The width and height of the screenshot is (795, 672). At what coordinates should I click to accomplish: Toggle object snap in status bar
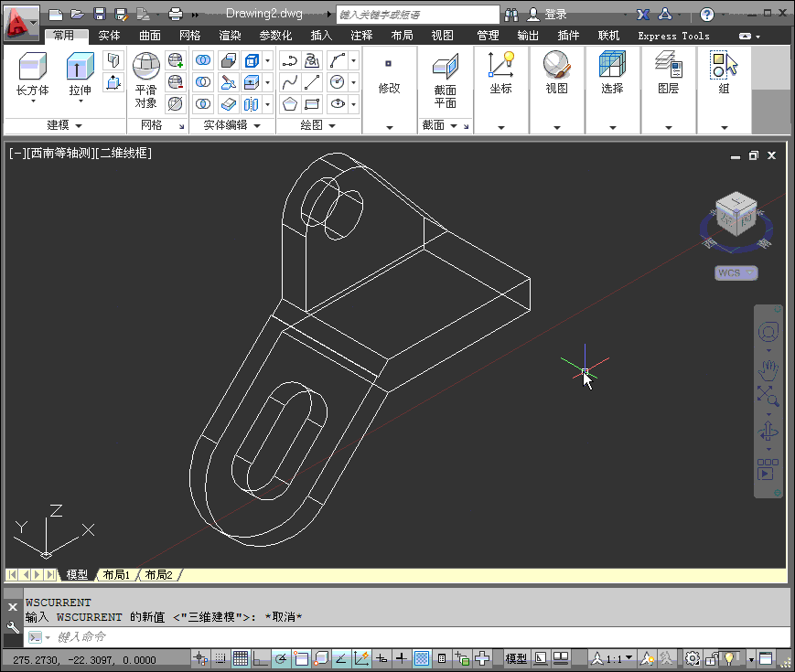(301, 658)
